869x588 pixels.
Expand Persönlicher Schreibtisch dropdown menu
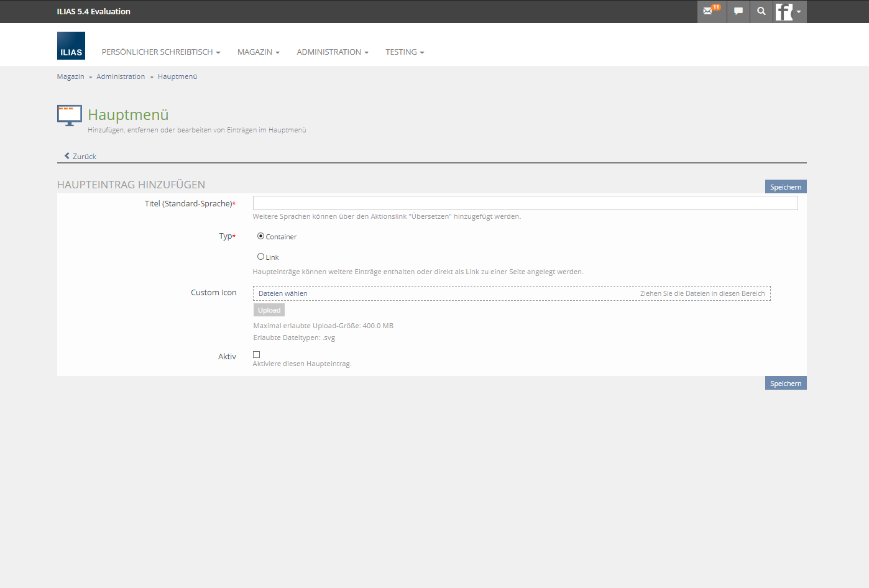point(161,52)
